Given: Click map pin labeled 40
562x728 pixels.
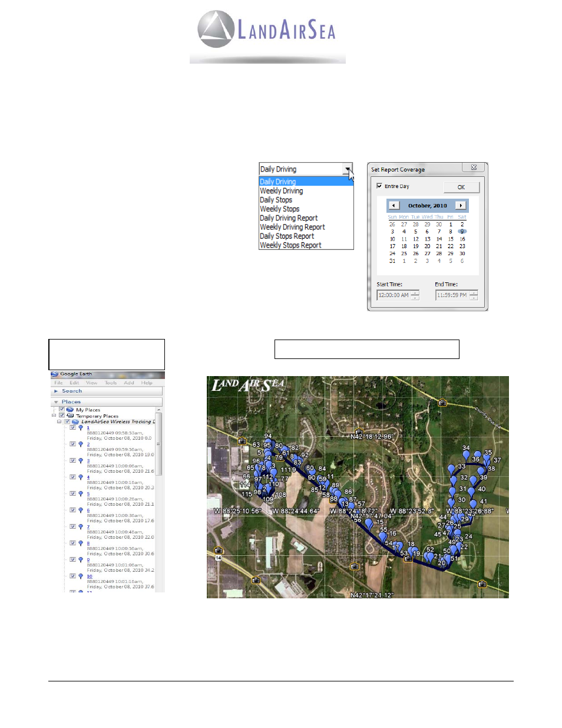Looking at the screenshot, I should [x=472, y=492].
